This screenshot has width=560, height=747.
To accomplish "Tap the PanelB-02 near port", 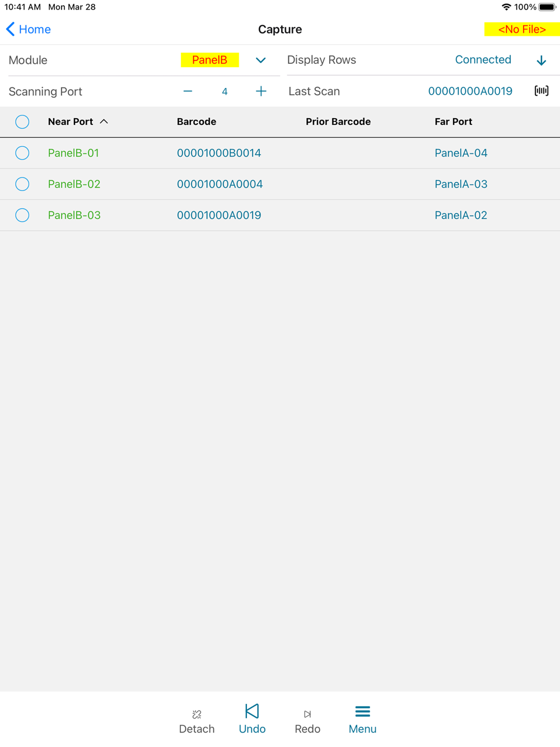I will [74, 184].
